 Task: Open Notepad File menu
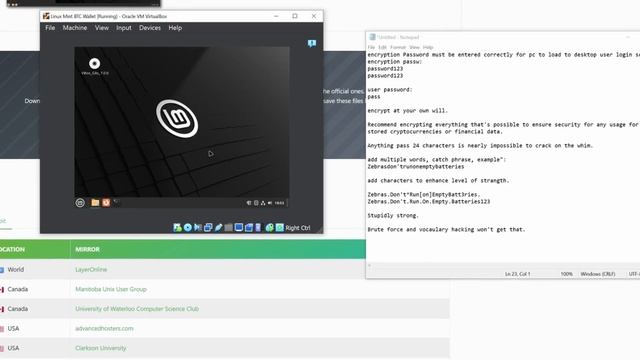[371, 47]
